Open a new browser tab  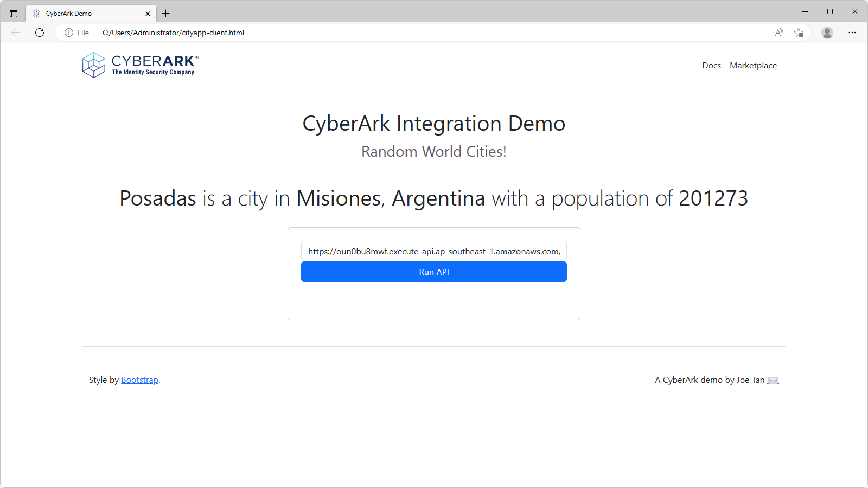[x=166, y=13]
